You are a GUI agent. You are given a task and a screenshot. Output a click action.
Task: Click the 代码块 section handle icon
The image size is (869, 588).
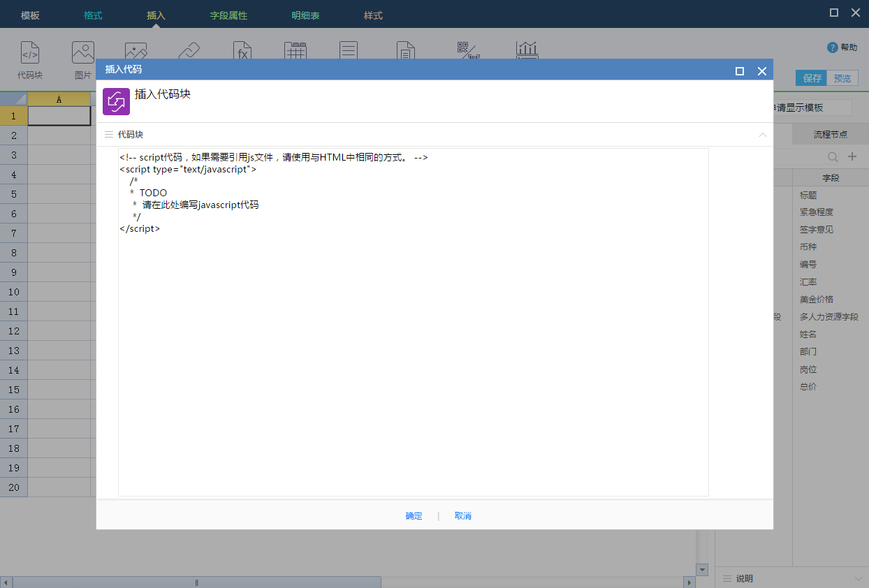tap(109, 135)
